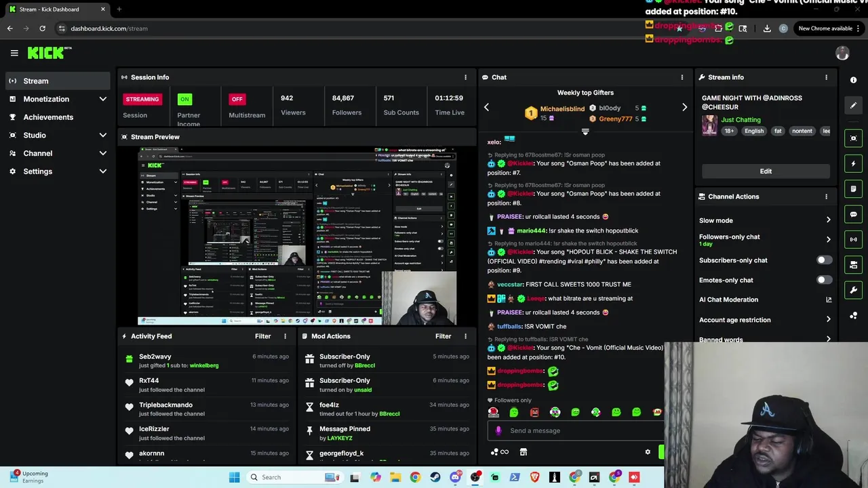Image resolution: width=868 pixels, height=488 pixels.
Task: Click Michaelisblind in top gifters
Action: coord(562,109)
